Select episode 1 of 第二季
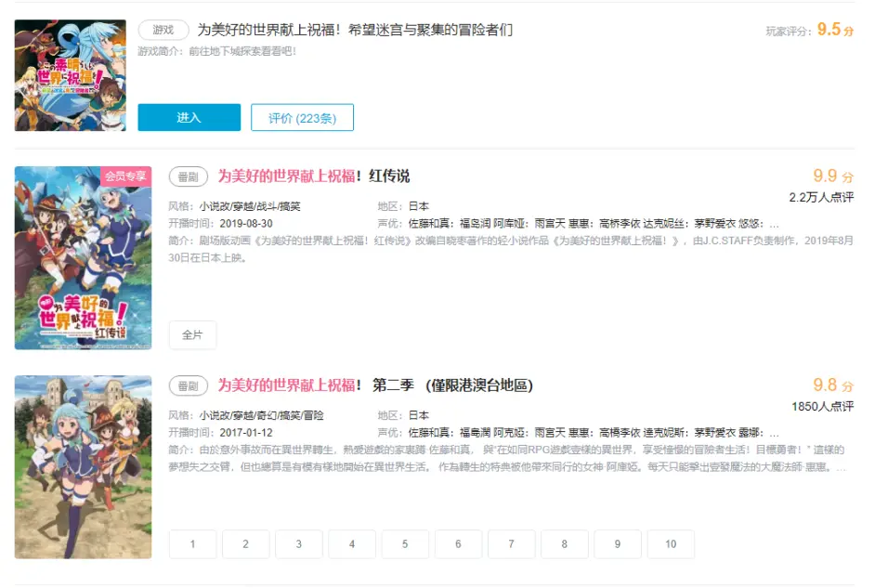Image resolution: width=875 pixels, height=588 pixels. (192, 544)
